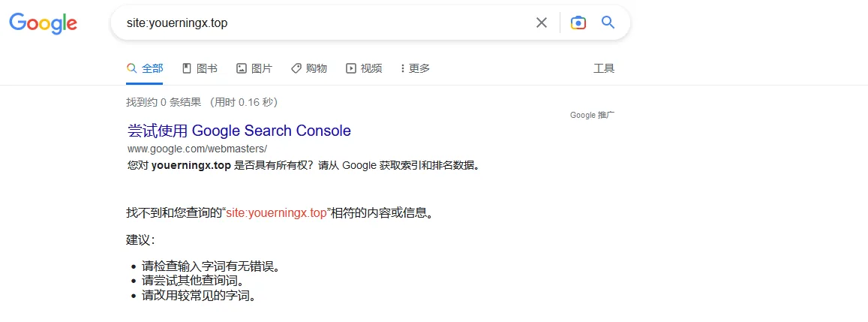Click the ad description about youerningx.top ownership
Image resolution: width=868 pixels, height=322 pixels.
[303, 165]
